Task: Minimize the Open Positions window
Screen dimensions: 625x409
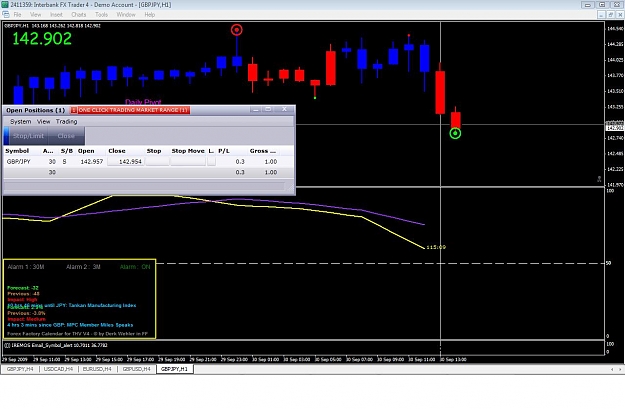Action: tap(256, 109)
